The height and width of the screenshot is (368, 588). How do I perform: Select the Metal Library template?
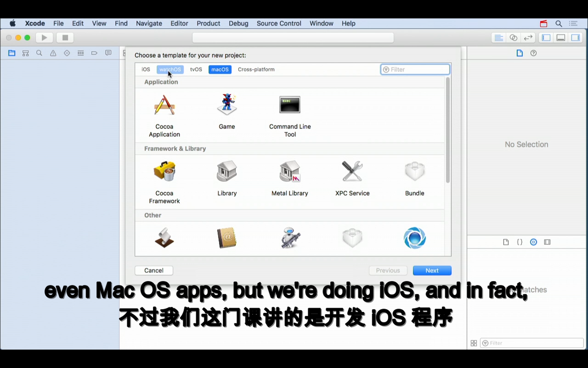pyautogui.click(x=290, y=178)
